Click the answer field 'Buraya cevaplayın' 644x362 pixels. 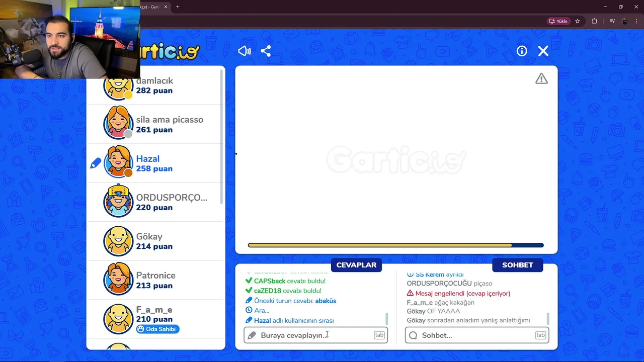(x=315, y=335)
